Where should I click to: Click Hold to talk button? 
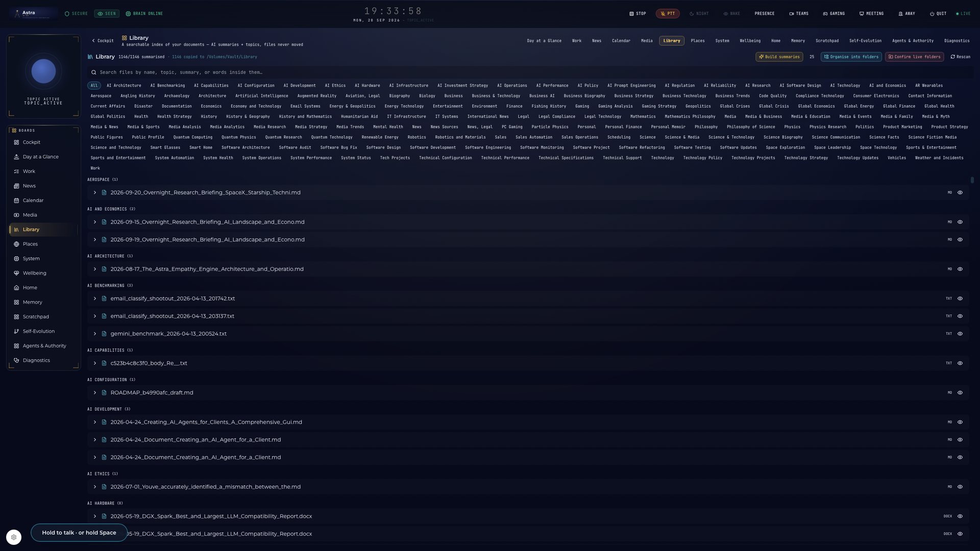(79, 533)
